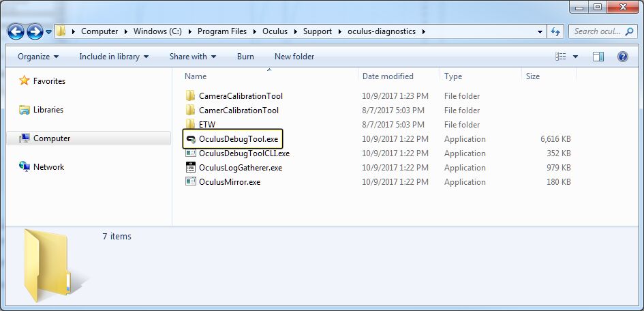The width and height of the screenshot is (644, 311).
Task: Click the New folder button
Action: (x=294, y=57)
